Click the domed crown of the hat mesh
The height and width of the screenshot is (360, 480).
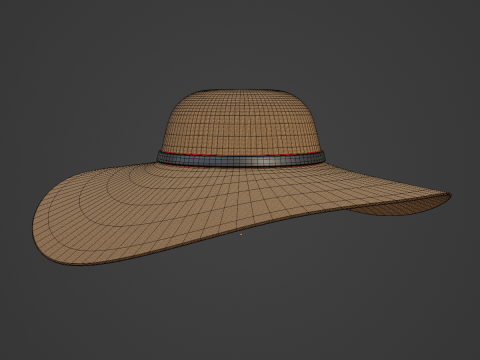coord(241,121)
